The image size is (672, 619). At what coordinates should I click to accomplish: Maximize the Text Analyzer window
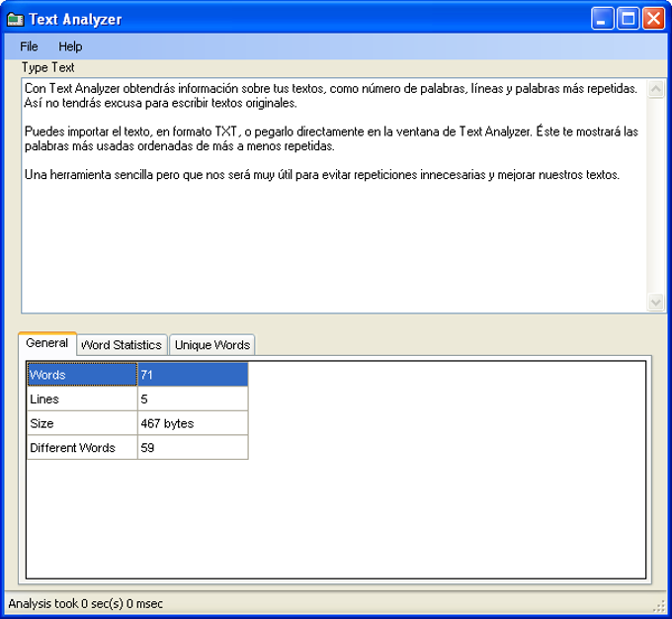[x=629, y=19]
